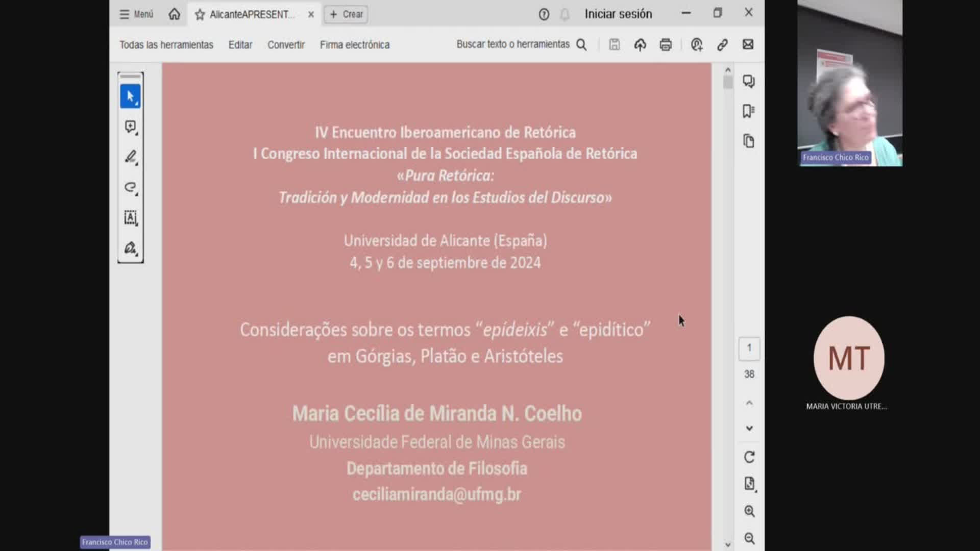
Task: Click the print icon
Action: (666, 45)
